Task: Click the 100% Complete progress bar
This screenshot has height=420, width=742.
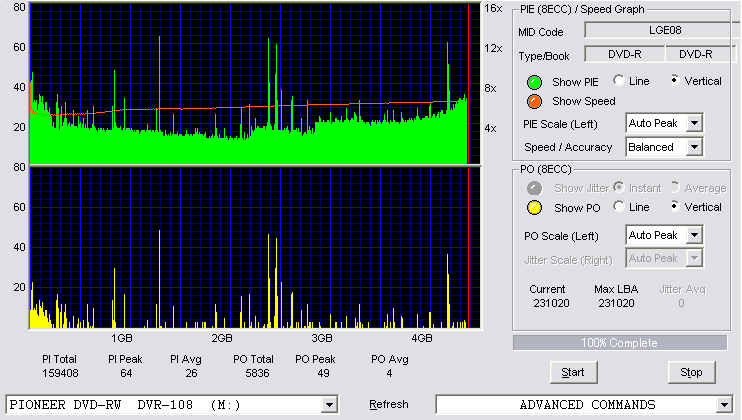Action: 619,343
